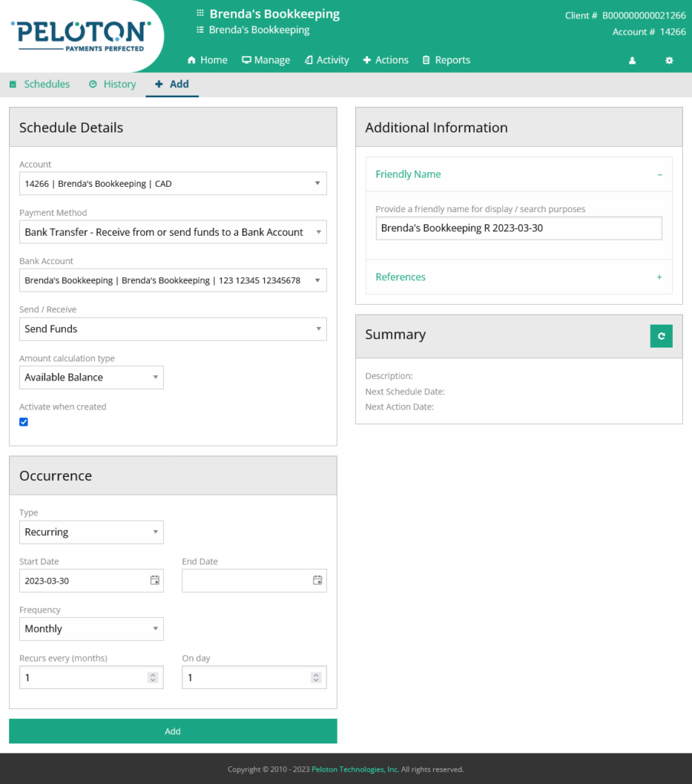Open the settings gear icon

click(x=669, y=60)
